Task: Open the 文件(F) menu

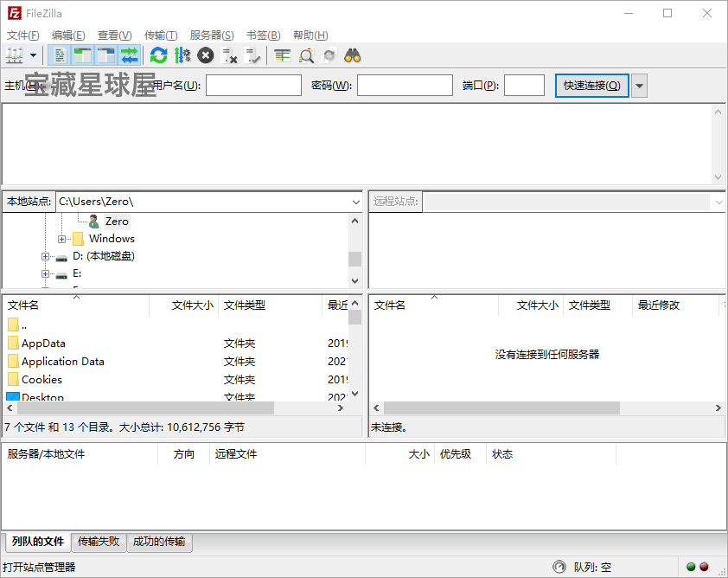Action: 23,35
